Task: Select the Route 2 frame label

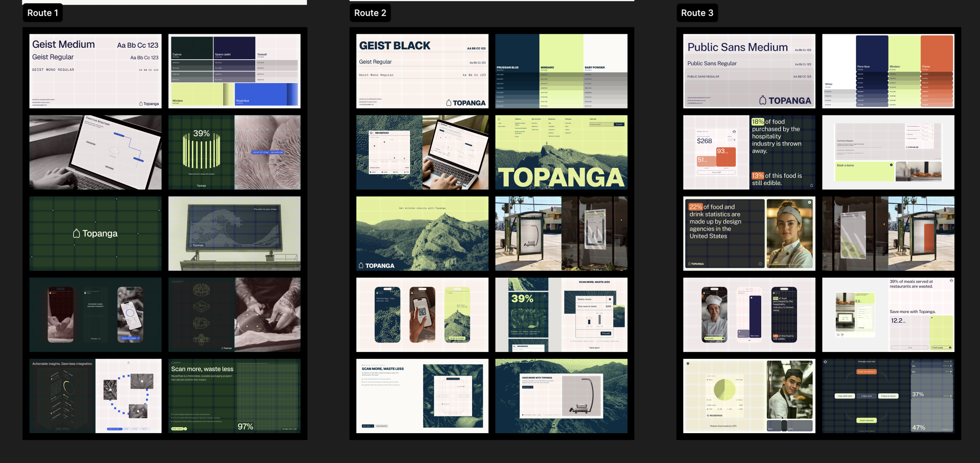Action: (370, 13)
